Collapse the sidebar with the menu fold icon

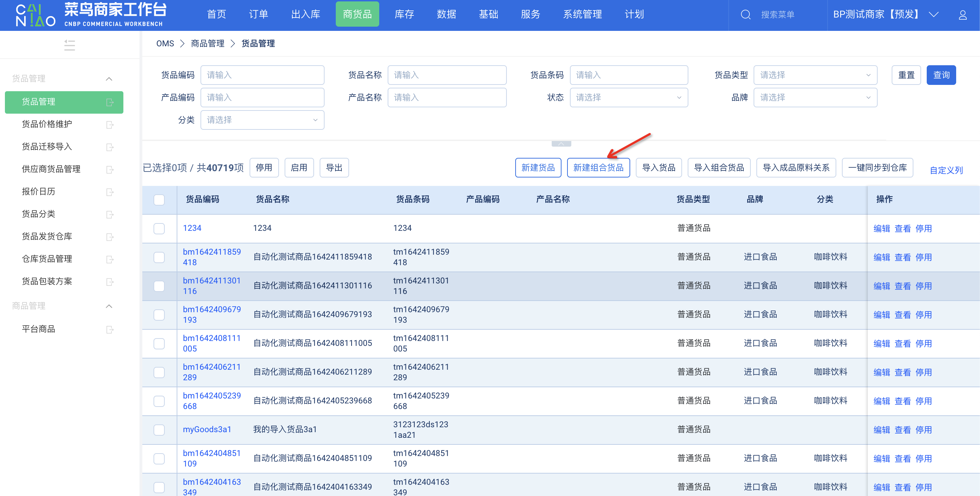click(x=70, y=45)
